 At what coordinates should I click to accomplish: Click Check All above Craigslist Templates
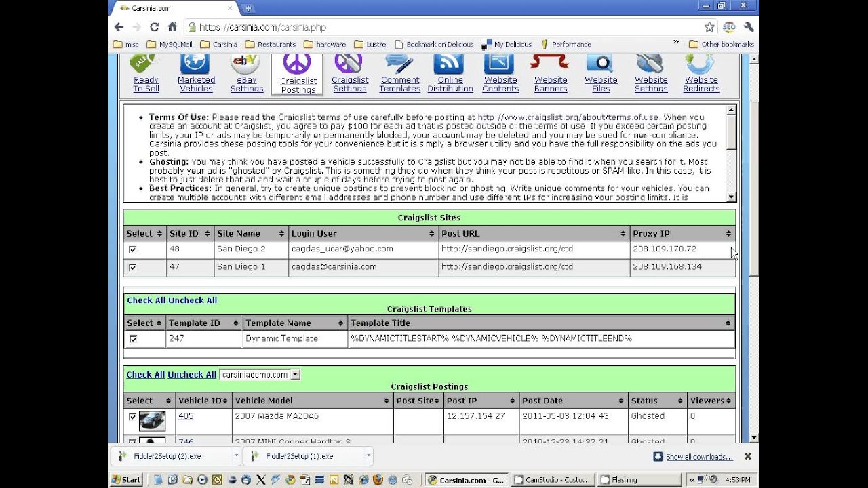pos(146,300)
